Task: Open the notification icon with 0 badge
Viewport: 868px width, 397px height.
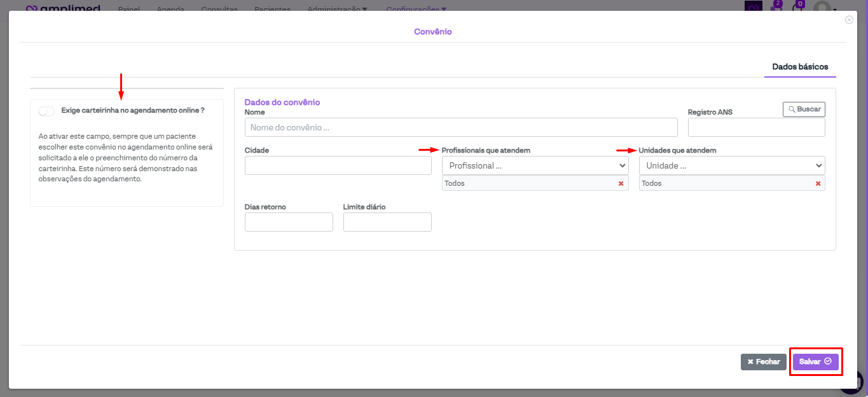Action: 797,7
